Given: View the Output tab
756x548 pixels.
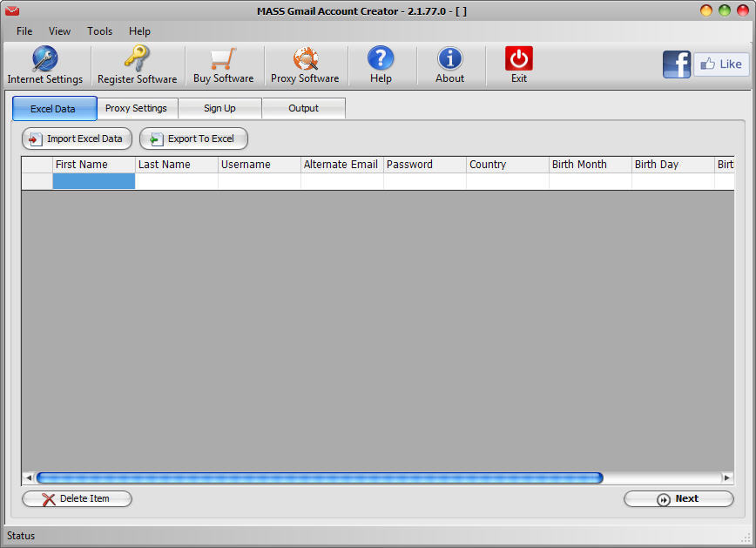Looking at the screenshot, I should pyautogui.click(x=302, y=108).
